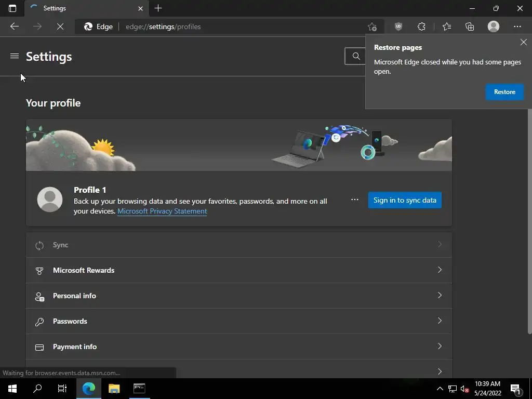Click the Profile 1 avatar picture
The height and width of the screenshot is (399, 532).
coord(50,199)
